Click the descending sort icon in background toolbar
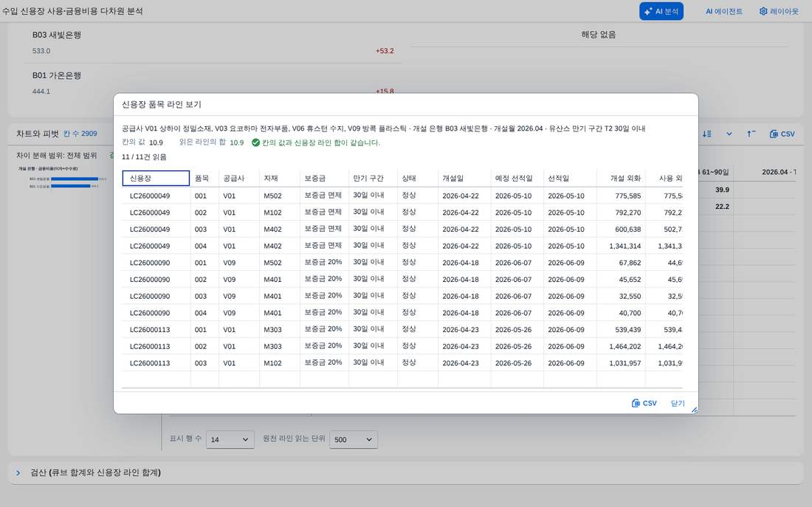The height and width of the screenshot is (507, 812). (707, 134)
